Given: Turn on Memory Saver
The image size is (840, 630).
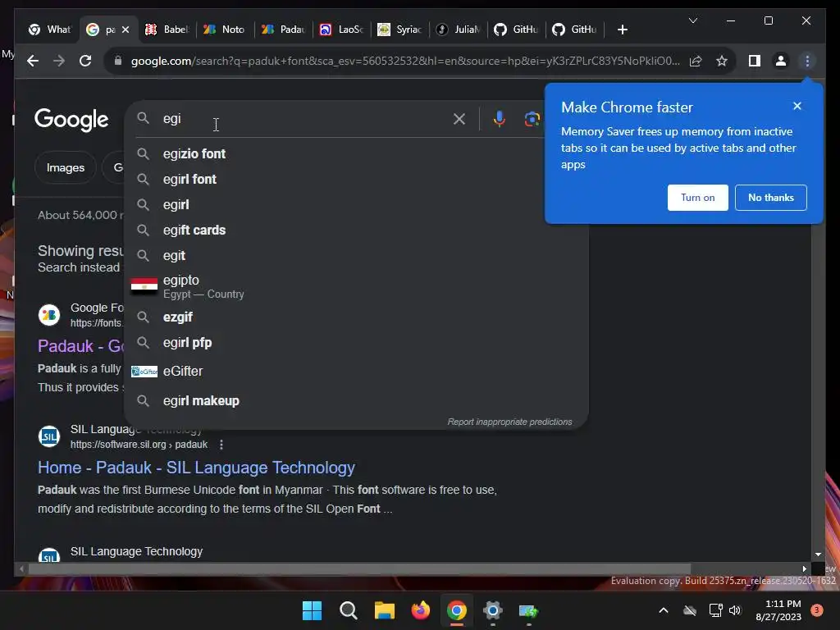Looking at the screenshot, I should click(x=697, y=198).
